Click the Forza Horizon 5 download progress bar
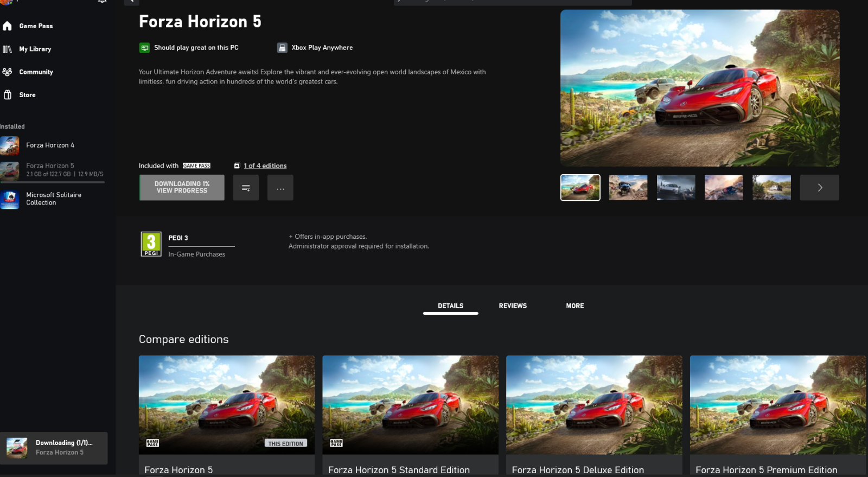 coord(53,183)
